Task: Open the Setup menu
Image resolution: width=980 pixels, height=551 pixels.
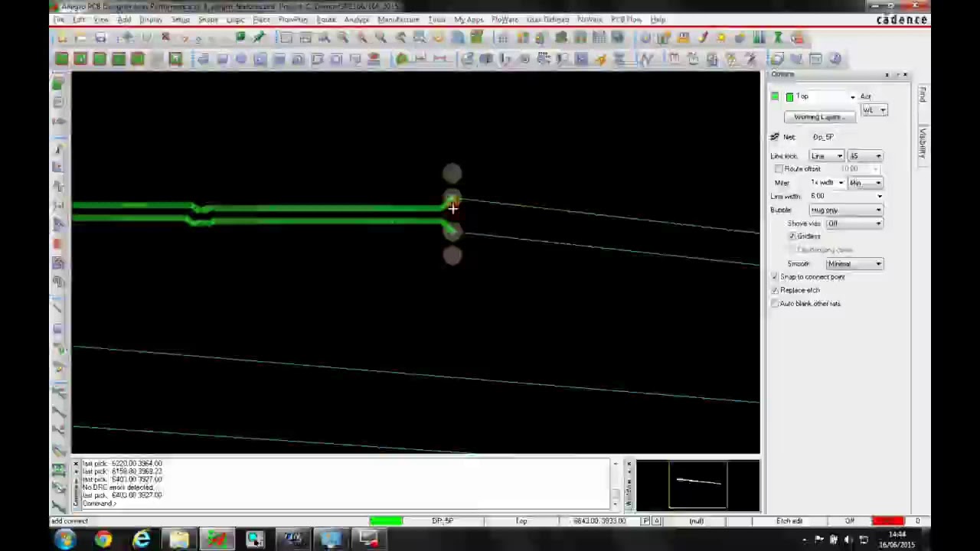Action: point(181,19)
